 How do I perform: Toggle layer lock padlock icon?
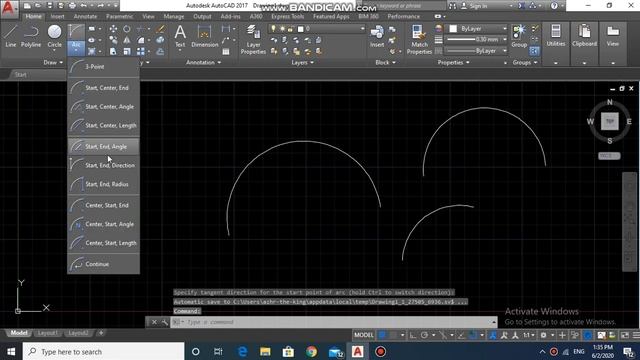pyautogui.click(x=290, y=29)
